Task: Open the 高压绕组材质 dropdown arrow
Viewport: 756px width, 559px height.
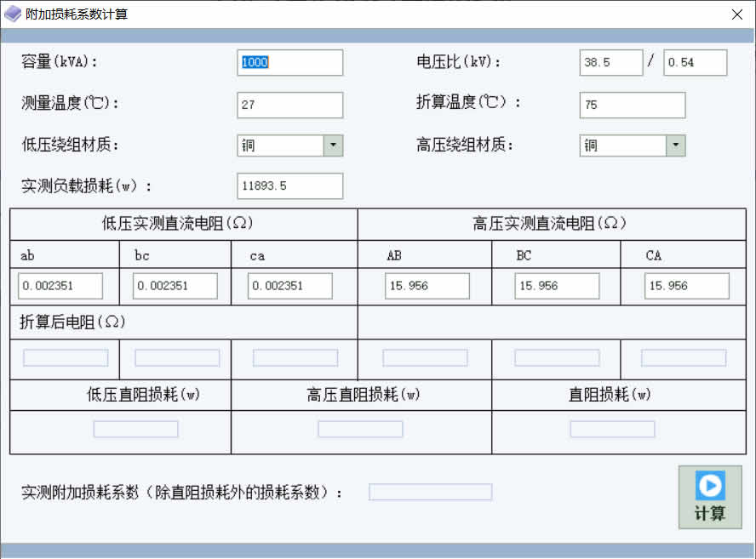Action: (x=675, y=145)
